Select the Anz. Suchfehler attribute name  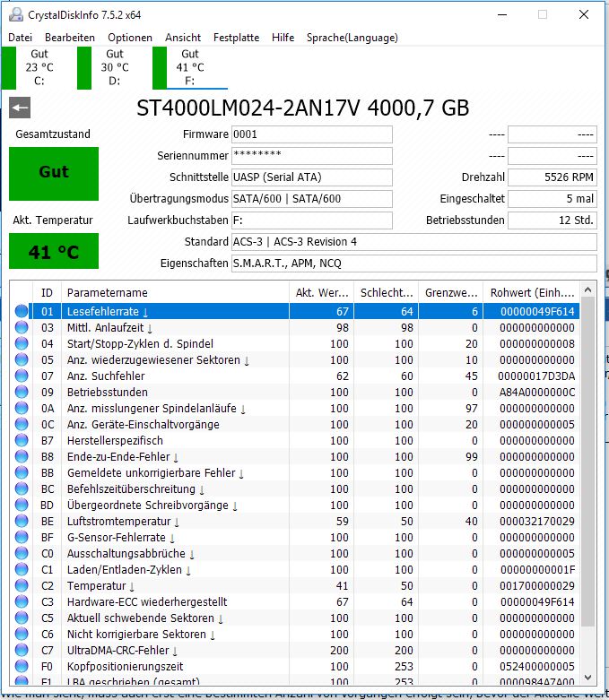tap(106, 376)
